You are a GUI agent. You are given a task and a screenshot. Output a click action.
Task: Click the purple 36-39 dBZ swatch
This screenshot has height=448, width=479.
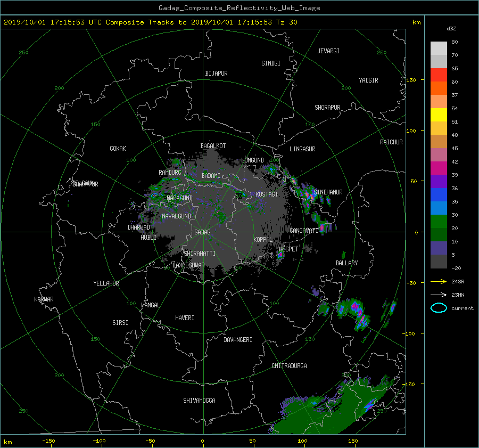tap(439, 182)
